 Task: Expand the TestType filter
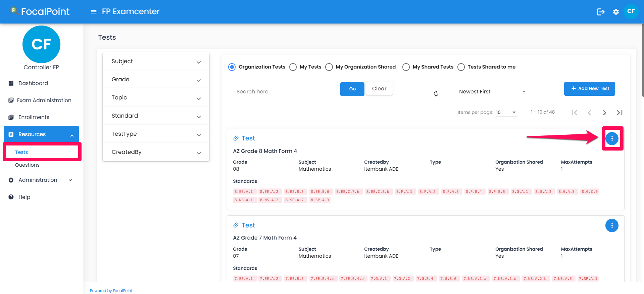coord(156,134)
